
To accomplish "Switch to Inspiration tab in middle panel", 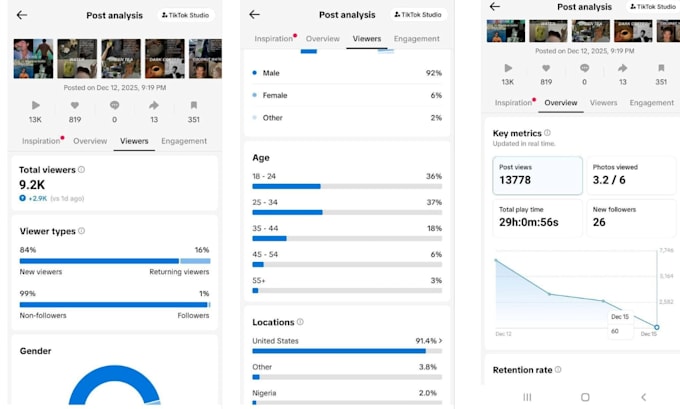I will pos(274,39).
